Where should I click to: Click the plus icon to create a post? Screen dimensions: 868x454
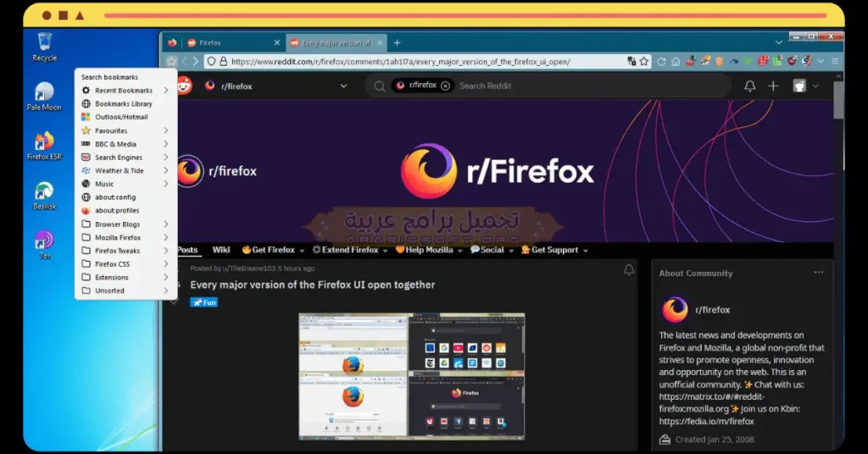[x=773, y=86]
